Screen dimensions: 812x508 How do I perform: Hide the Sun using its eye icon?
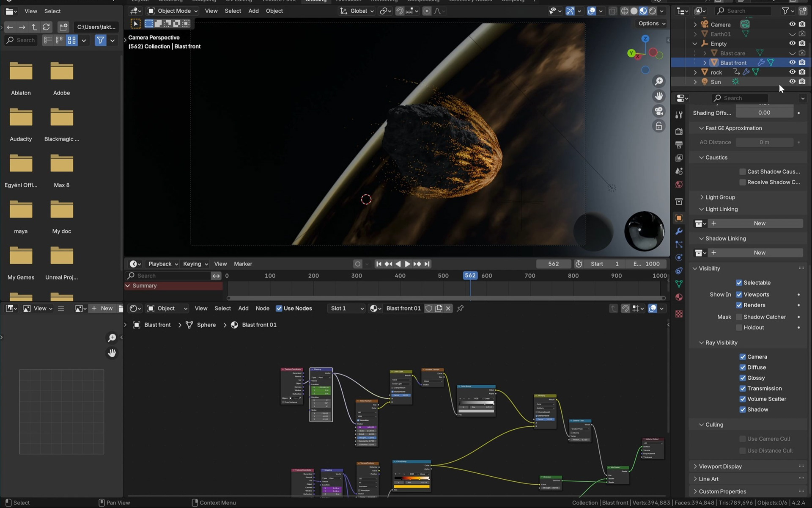pos(792,82)
